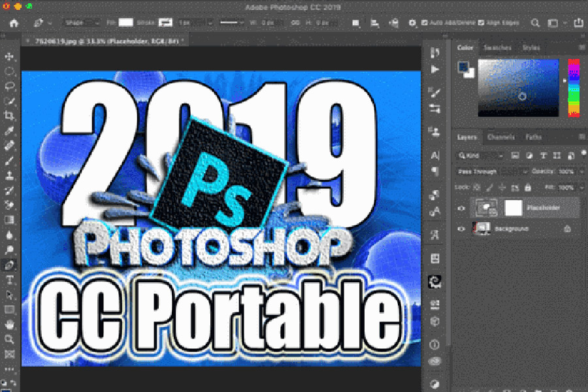The width and height of the screenshot is (588, 392).
Task: Open the Opacity slider dropdown arrow
Action: point(582,171)
